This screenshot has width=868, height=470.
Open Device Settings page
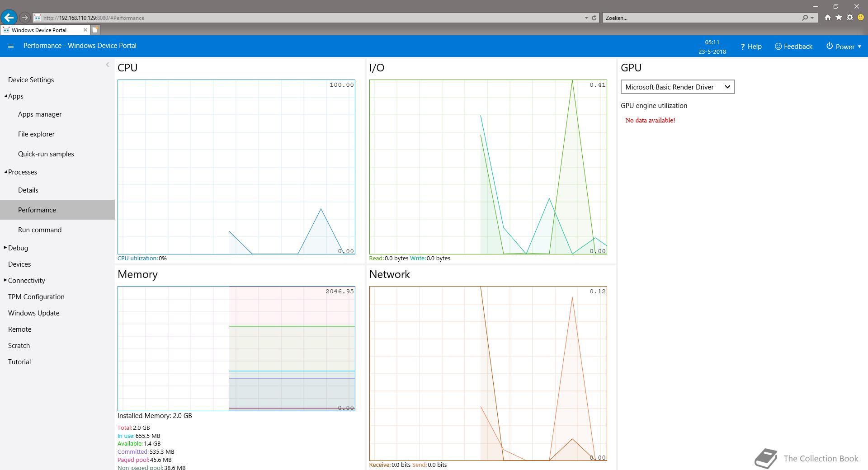coord(31,80)
